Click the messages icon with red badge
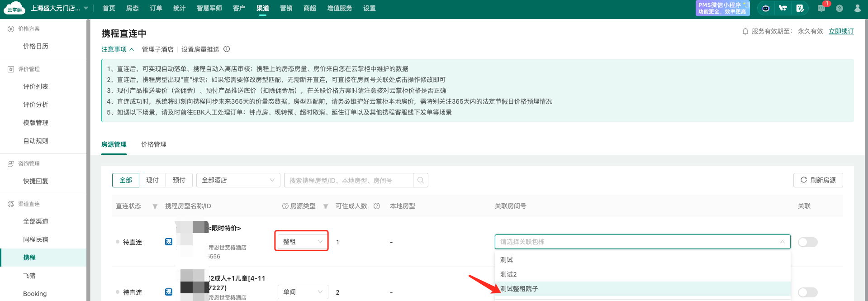This screenshot has width=868, height=301. (821, 8)
